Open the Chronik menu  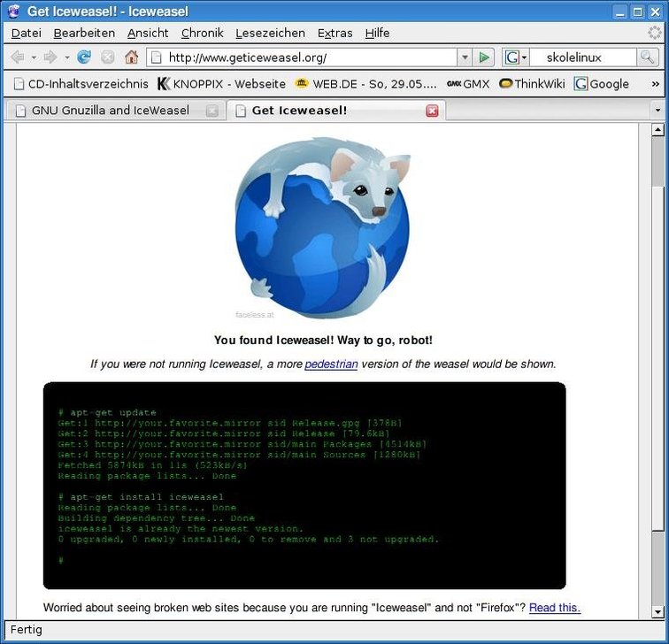203,33
